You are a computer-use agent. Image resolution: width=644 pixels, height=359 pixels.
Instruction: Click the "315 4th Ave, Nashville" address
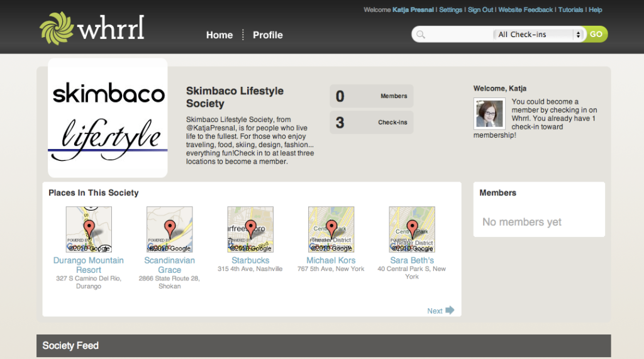pyautogui.click(x=250, y=268)
